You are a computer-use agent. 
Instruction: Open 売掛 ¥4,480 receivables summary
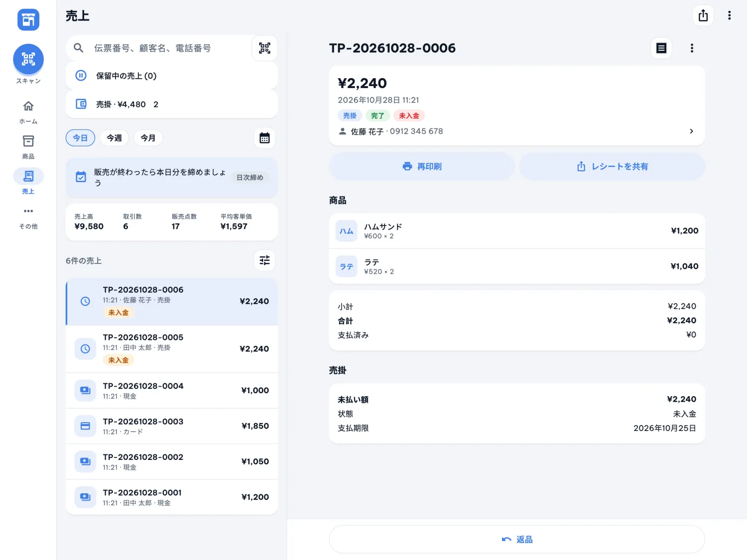coord(172,104)
